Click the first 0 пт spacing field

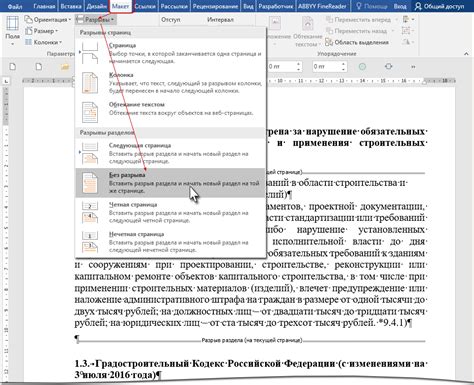pyautogui.click(x=282, y=67)
